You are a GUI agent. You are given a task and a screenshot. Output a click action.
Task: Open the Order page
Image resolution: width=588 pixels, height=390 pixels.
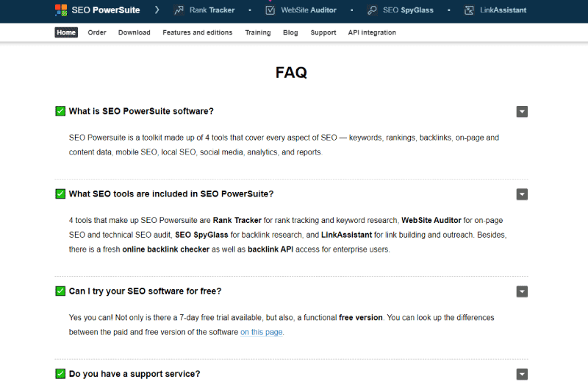tap(97, 32)
